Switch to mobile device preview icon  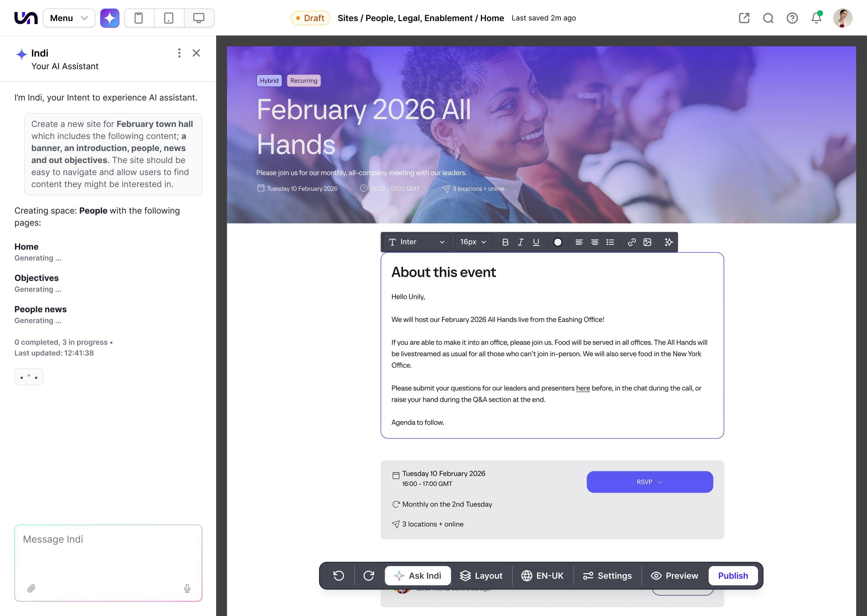pos(139,18)
